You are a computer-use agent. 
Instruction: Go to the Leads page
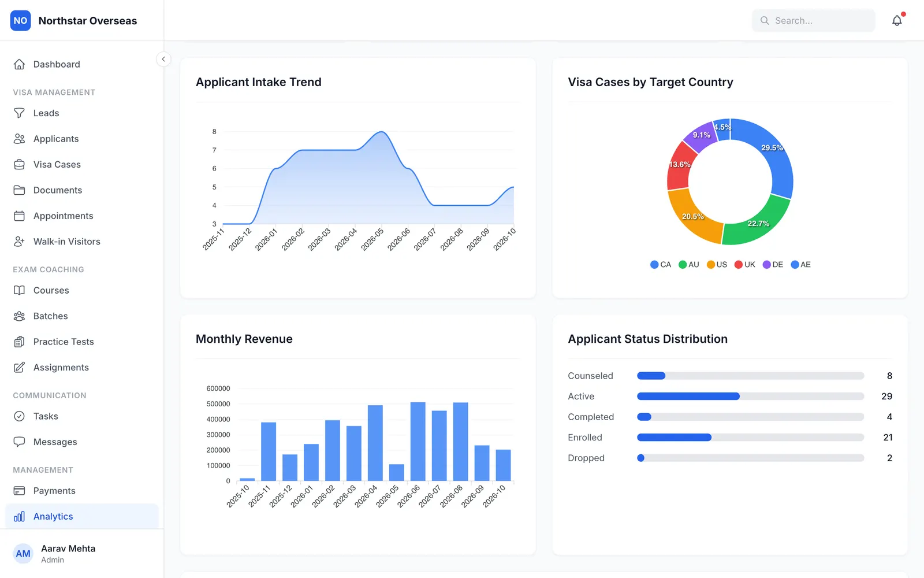[81, 113]
